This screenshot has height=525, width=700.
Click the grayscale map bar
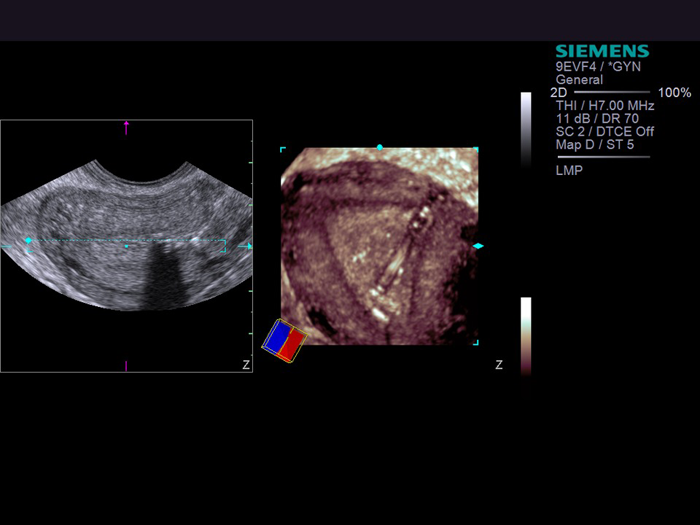[x=526, y=129]
